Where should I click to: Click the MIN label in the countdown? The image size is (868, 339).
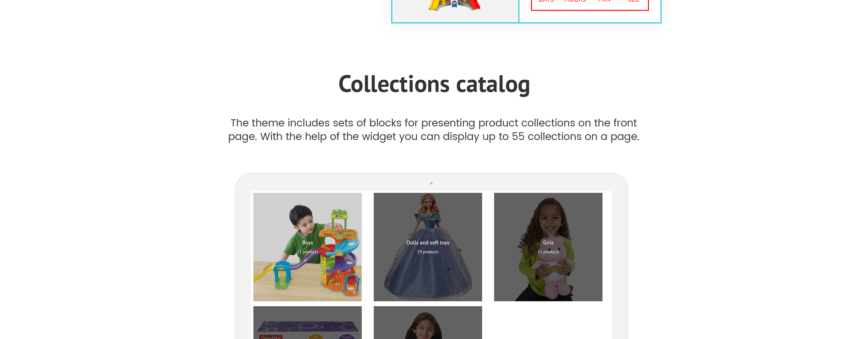tap(604, 1)
